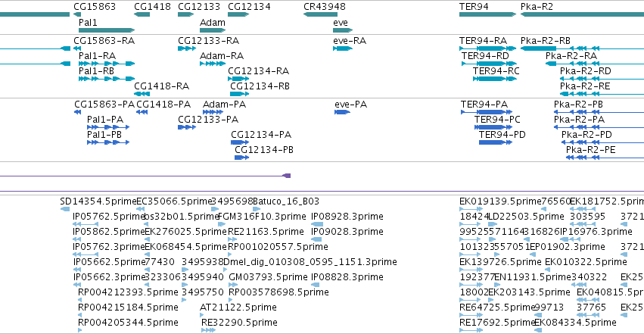Screen dimensions: 644x334
Task: Click the Pka-R2-PE protein label
Action: 590,150
